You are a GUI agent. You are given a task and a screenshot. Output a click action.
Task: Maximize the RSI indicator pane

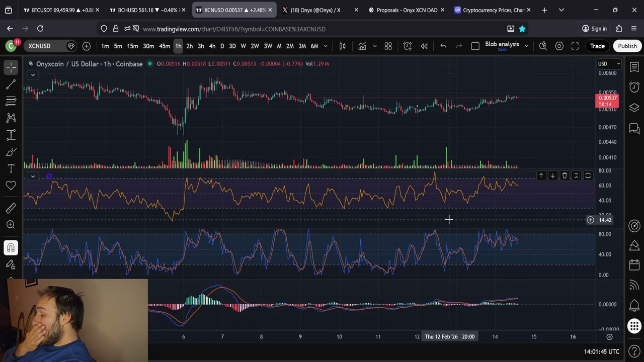(x=588, y=175)
